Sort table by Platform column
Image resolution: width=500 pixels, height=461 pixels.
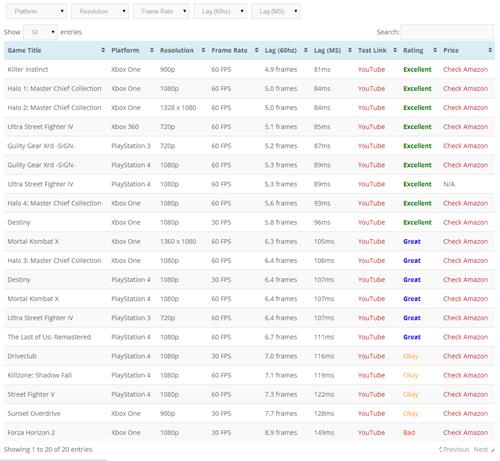pyautogui.click(x=132, y=50)
